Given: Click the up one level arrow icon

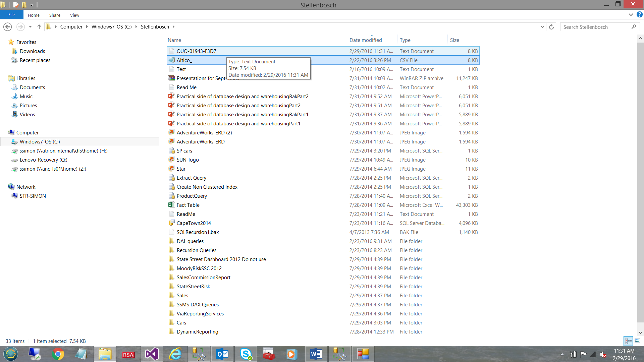Looking at the screenshot, I should (x=39, y=26).
